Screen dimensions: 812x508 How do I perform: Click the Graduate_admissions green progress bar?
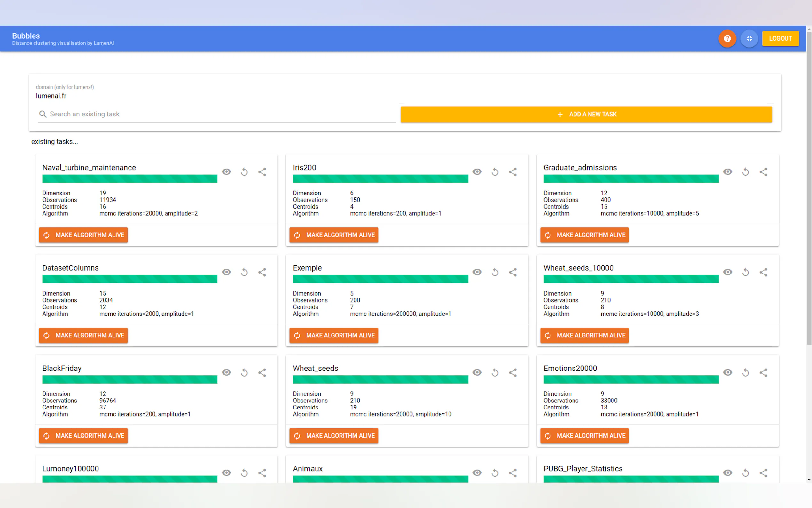tap(631, 179)
